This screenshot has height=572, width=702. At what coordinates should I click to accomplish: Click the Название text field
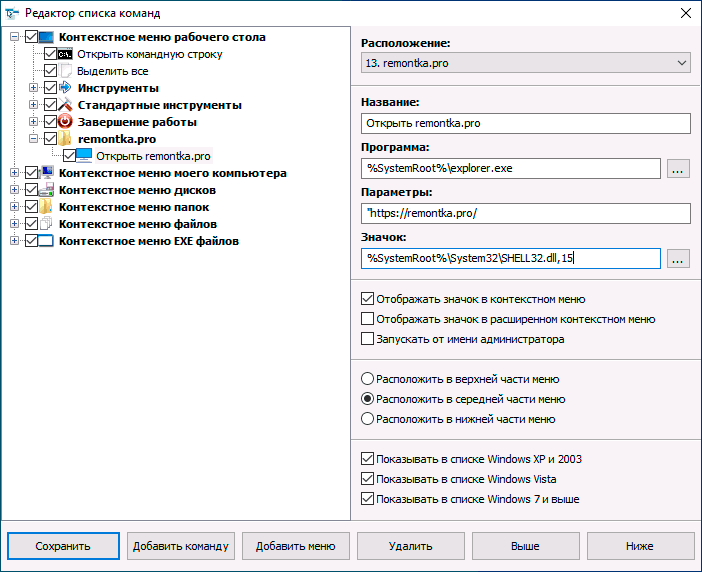526,124
